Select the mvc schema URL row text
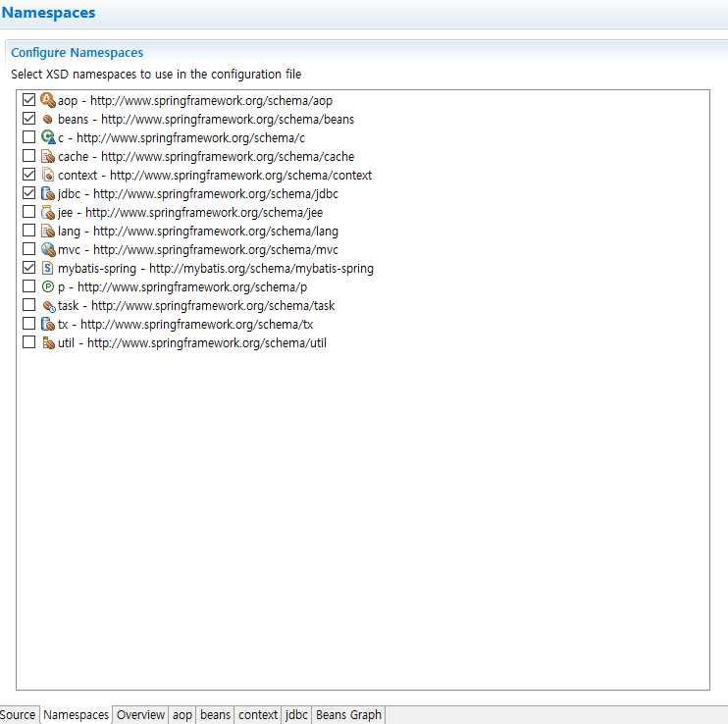The height and width of the screenshot is (724, 728). (198, 250)
